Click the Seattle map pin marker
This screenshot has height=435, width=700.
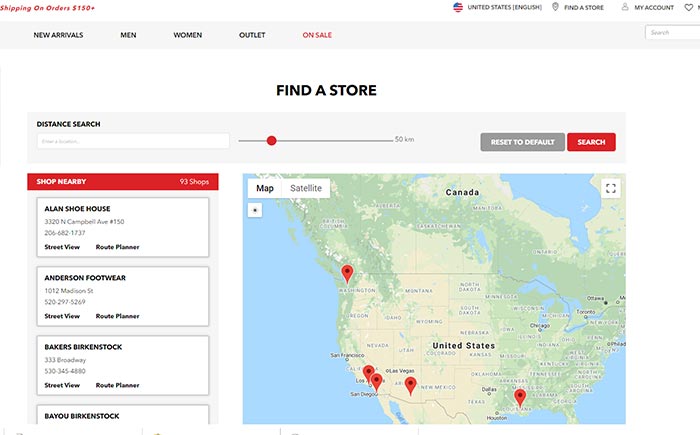(347, 273)
